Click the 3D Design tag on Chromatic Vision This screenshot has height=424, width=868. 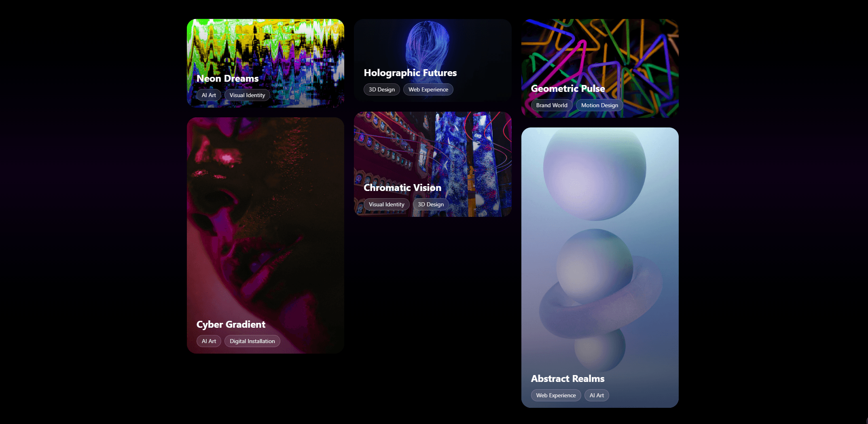point(430,204)
